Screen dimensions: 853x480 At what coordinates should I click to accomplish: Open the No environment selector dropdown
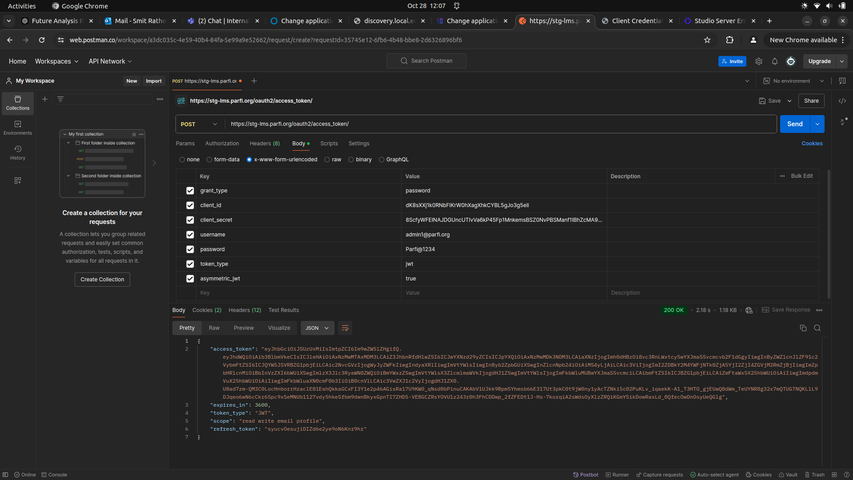coord(790,81)
